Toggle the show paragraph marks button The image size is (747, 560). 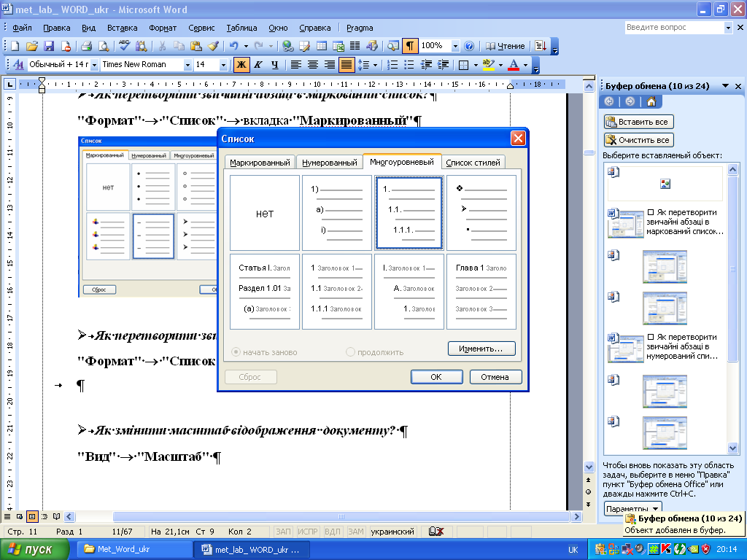[x=410, y=46]
